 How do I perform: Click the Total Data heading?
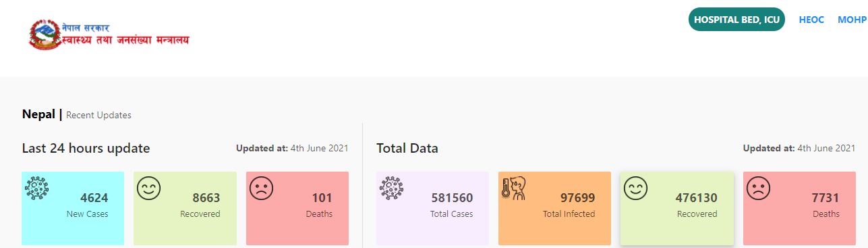[x=407, y=148]
